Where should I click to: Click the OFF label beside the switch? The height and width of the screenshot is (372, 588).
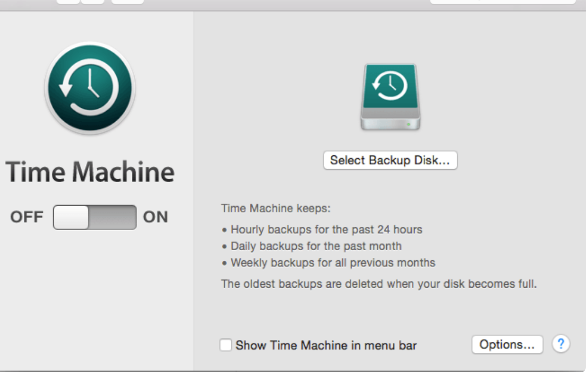click(x=27, y=217)
